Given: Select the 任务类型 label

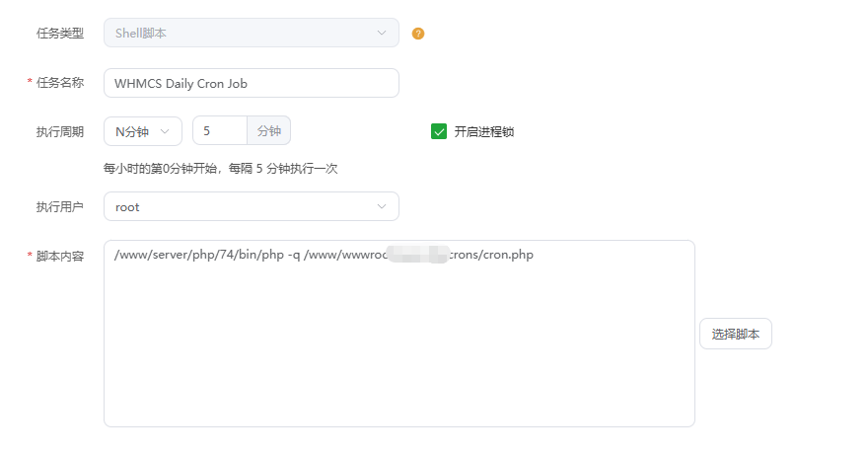Looking at the screenshot, I should coord(60,34).
